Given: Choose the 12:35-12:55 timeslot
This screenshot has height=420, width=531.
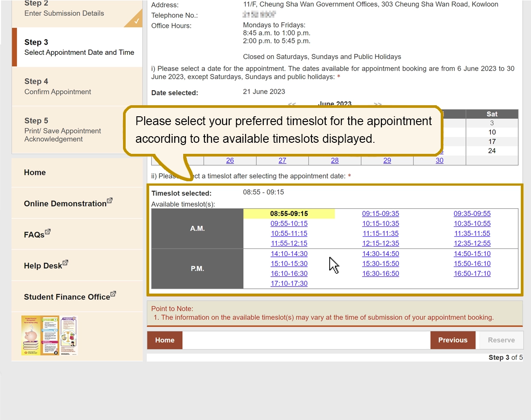Looking at the screenshot, I should pyautogui.click(x=472, y=244).
